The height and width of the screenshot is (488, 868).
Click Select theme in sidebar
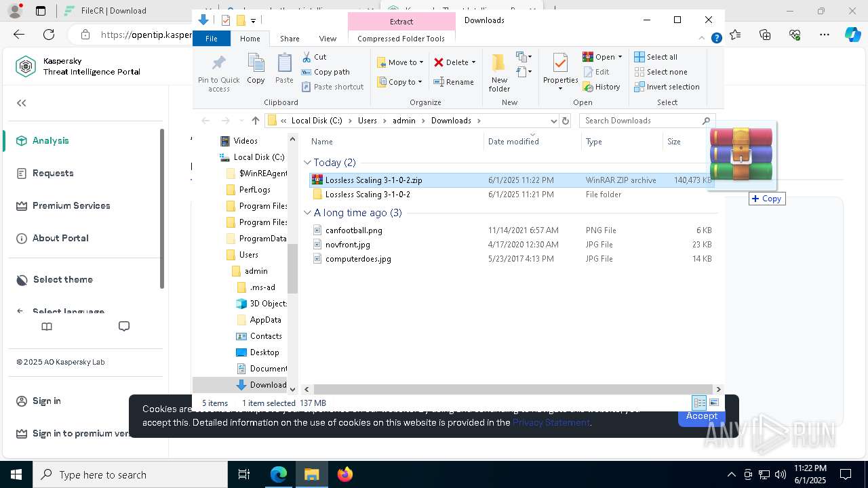[x=62, y=279]
